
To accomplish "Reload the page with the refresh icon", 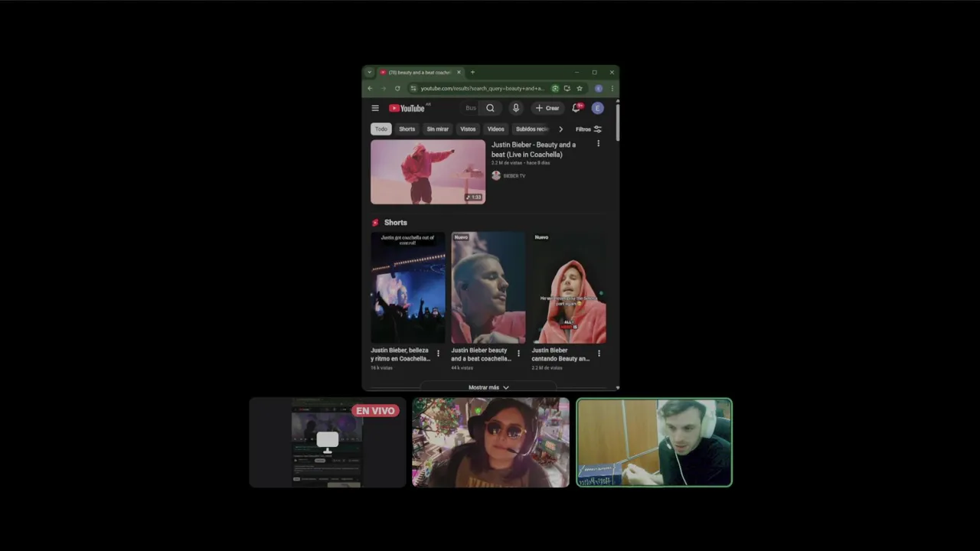I will pyautogui.click(x=397, y=88).
